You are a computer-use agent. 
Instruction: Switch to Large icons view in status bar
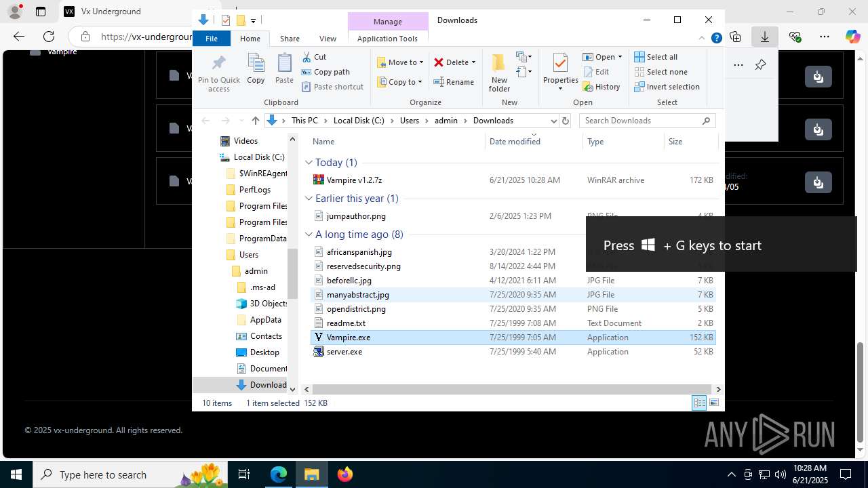tap(713, 403)
